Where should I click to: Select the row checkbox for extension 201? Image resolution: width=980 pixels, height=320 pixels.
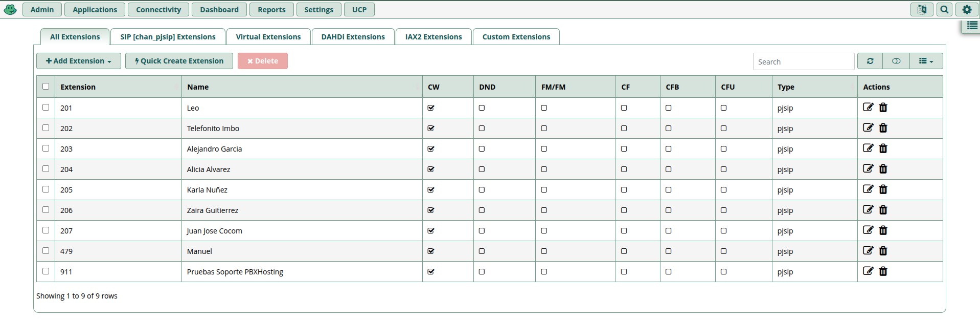click(46, 107)
